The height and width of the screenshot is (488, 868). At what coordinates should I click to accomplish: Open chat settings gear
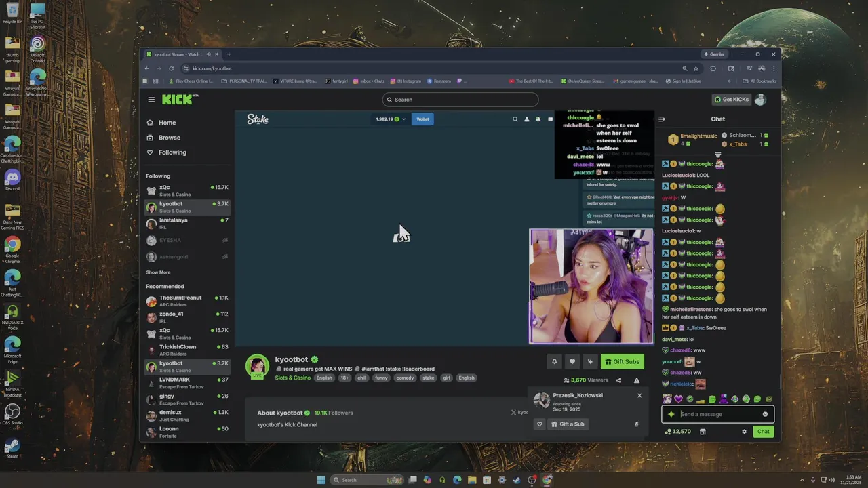[744, 432]
